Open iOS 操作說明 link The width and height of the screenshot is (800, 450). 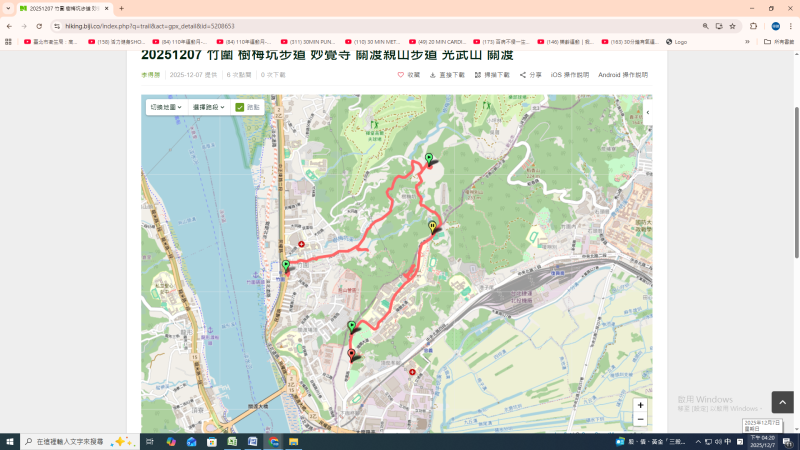pos(569,75)
